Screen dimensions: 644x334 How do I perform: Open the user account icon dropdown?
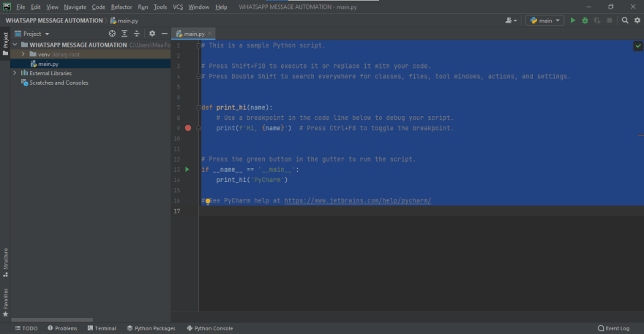[511, 20]
